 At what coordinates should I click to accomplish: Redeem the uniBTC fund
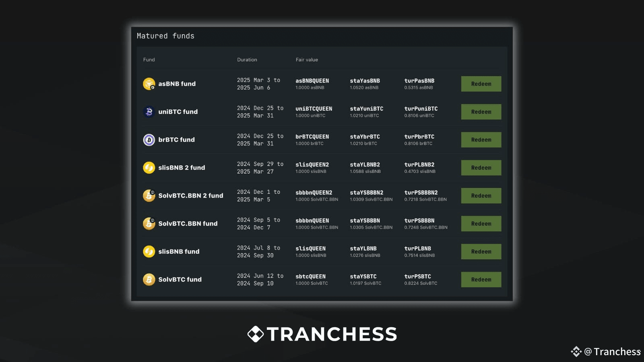(x=481, y=112)
